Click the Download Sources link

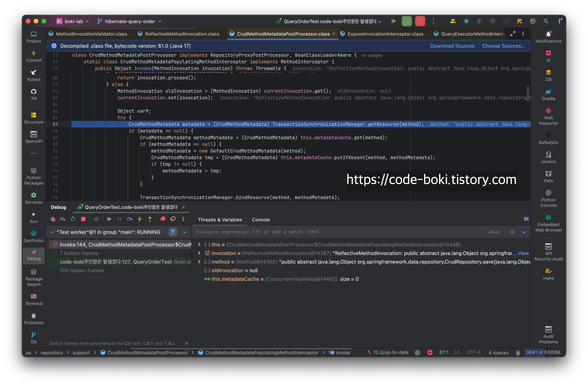[452, 46]
